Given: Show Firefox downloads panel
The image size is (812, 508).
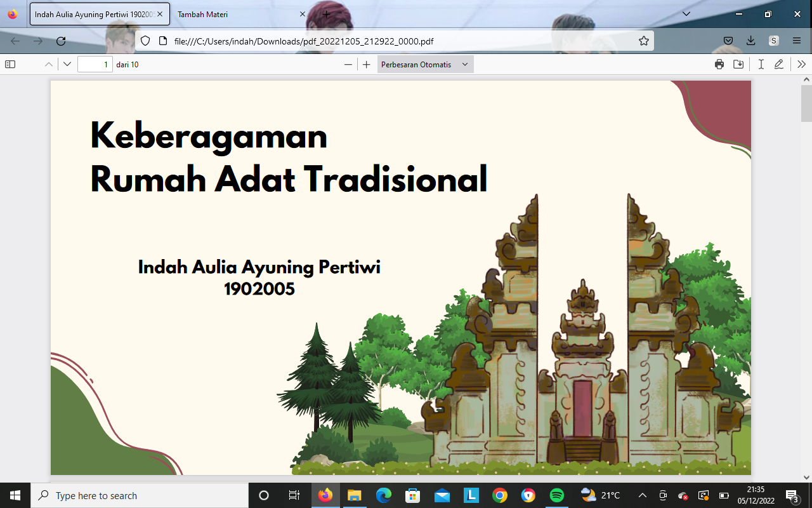Looking at the screenshot, I should (x=751, y=41).
